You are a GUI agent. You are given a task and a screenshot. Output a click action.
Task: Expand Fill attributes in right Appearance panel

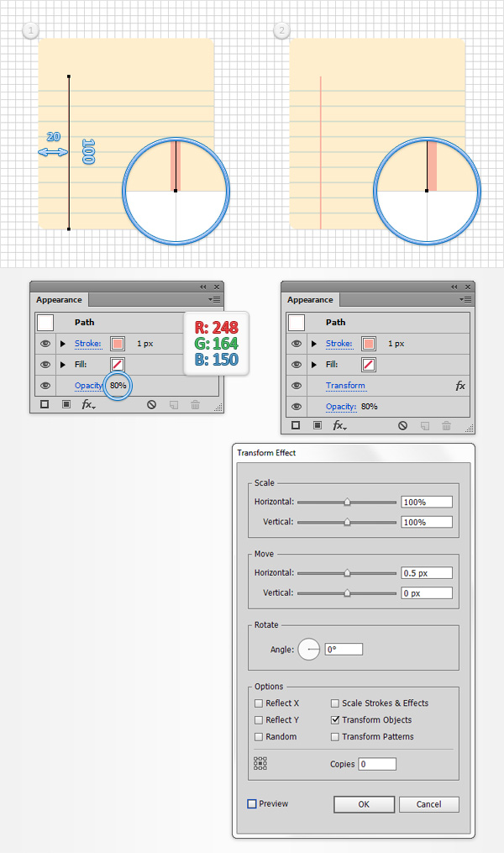(313, 365)
